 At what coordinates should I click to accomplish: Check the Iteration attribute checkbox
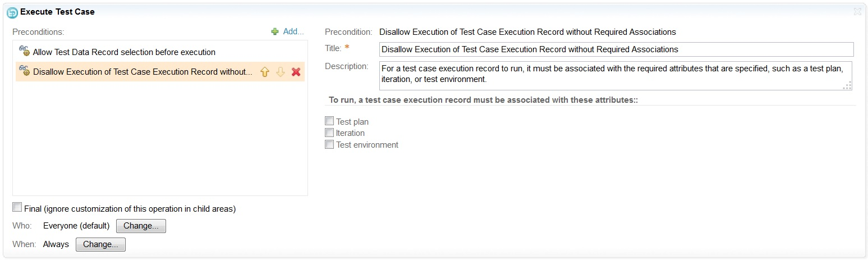click(x=329, y=133)
